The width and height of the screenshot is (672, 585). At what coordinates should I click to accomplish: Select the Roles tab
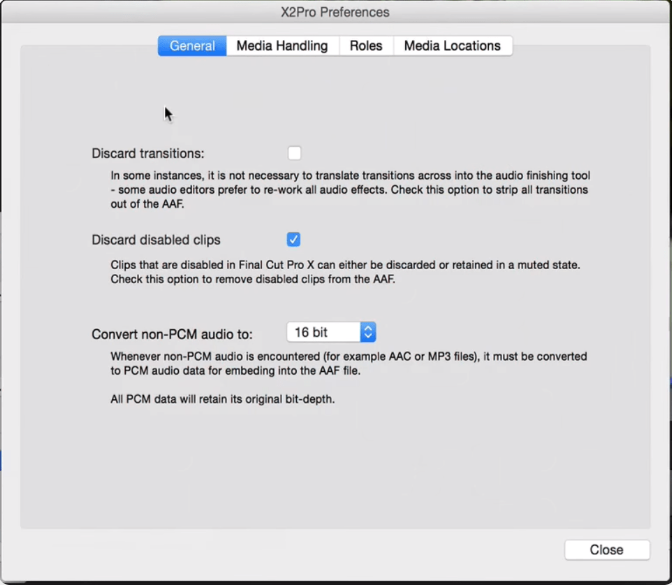tap(366, 46)
